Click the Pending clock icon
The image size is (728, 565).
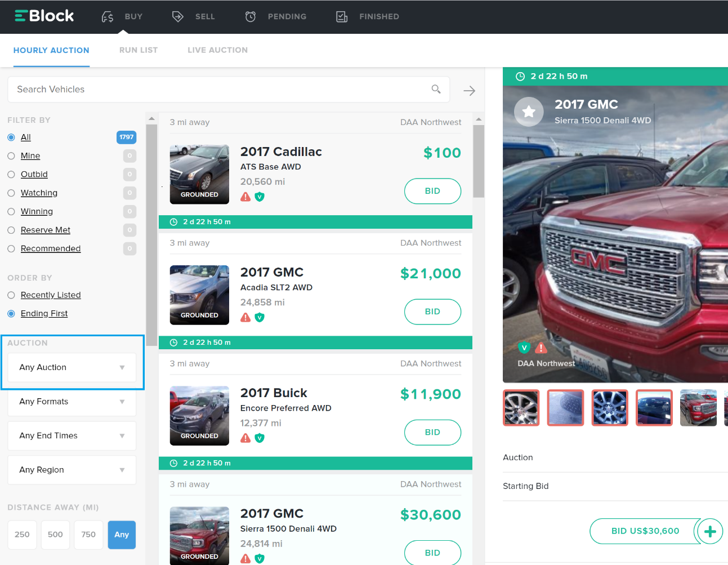251,17
